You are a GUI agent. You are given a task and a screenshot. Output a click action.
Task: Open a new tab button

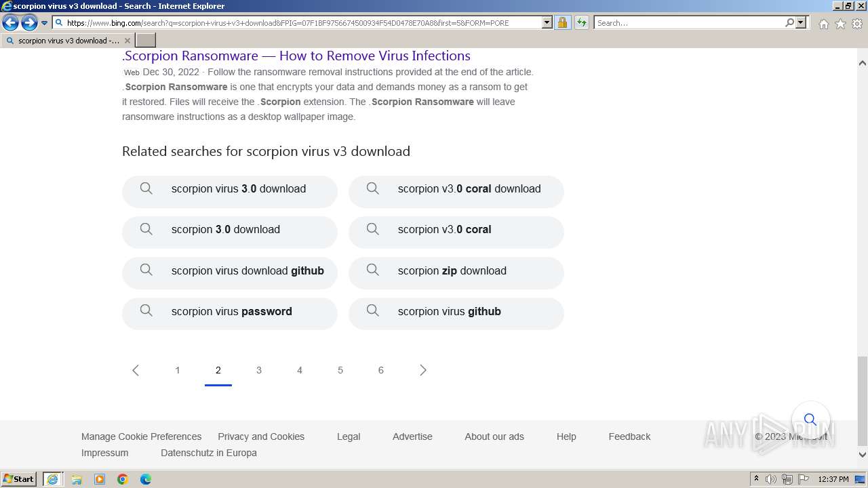146,41
